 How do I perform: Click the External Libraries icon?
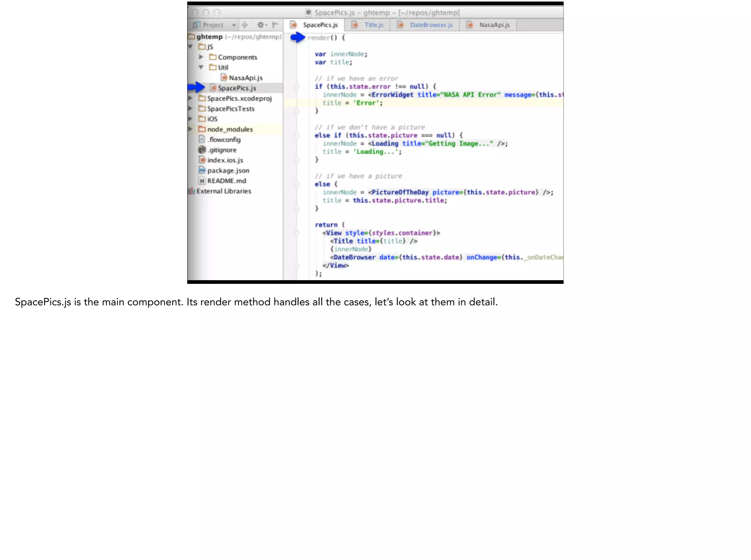191,191
